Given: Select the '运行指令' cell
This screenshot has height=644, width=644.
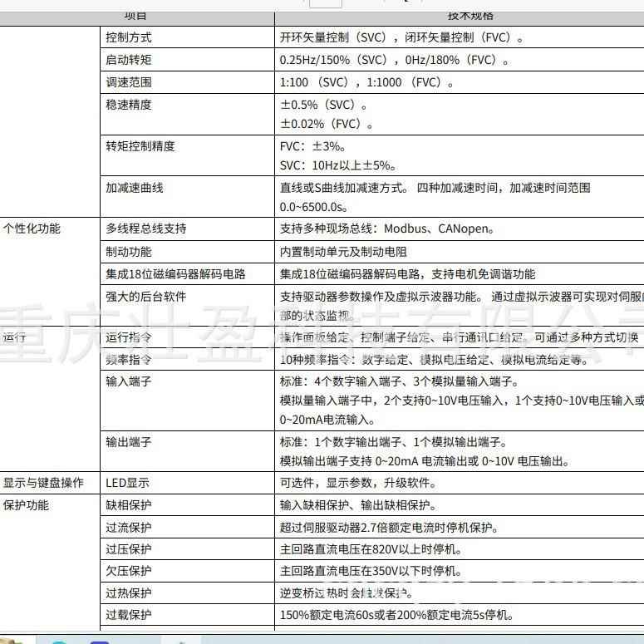Looking at the screenshot, I should [x=187, y=337].
